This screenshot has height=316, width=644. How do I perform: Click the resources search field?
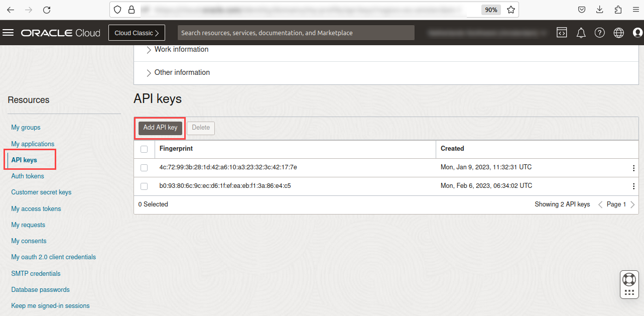click(x=296, y=32)
